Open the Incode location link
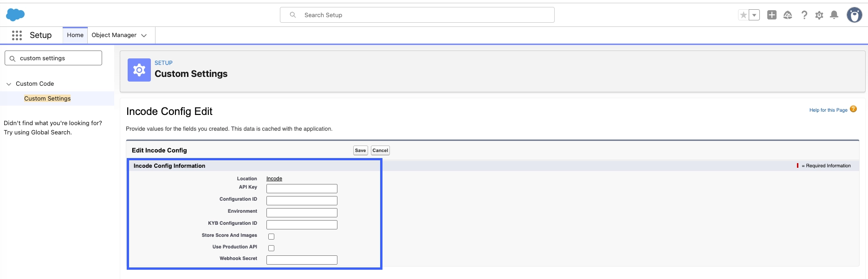Image resolution: width=868 pixels, height=279 pixels. point(274,179)
